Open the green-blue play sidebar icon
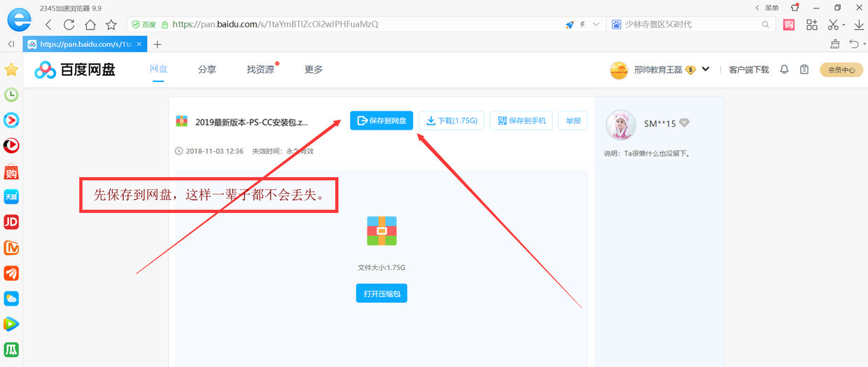 tap(11, 324)
